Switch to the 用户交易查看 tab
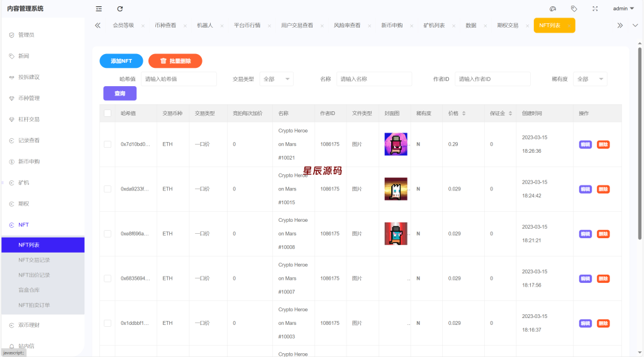This screenshot has width=644, height=357. pyautogui.click(x=297, y=25)
